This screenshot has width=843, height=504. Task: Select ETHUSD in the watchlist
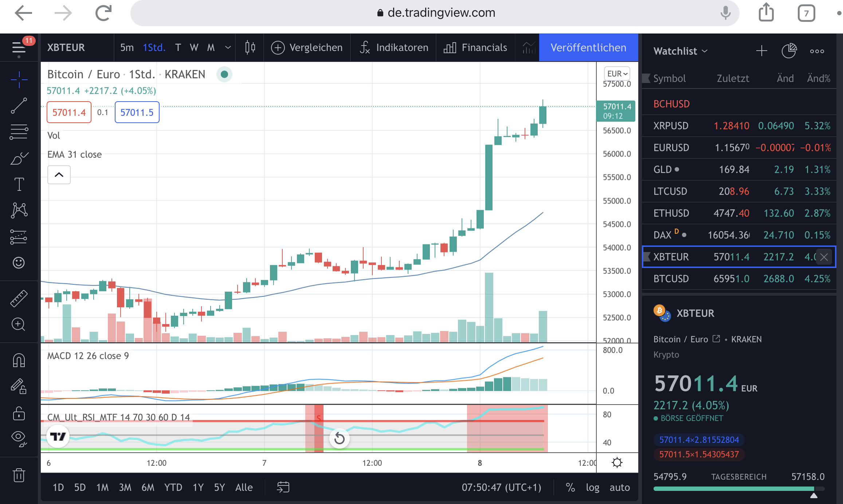click(739, 213)
